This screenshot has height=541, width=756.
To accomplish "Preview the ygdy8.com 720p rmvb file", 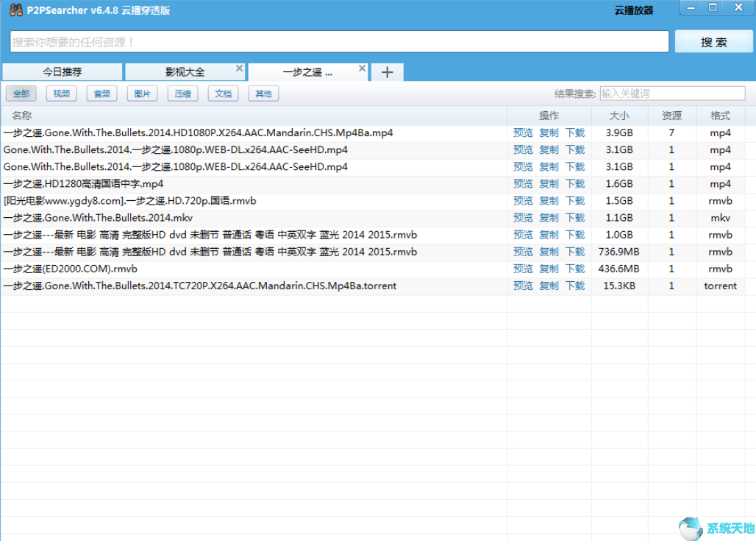I will click(523, 201).
